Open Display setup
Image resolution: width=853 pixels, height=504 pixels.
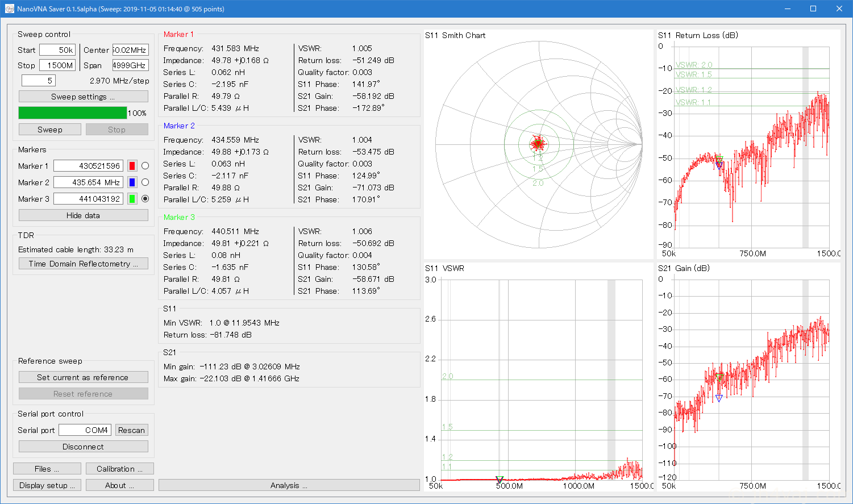tap(47, 485)
